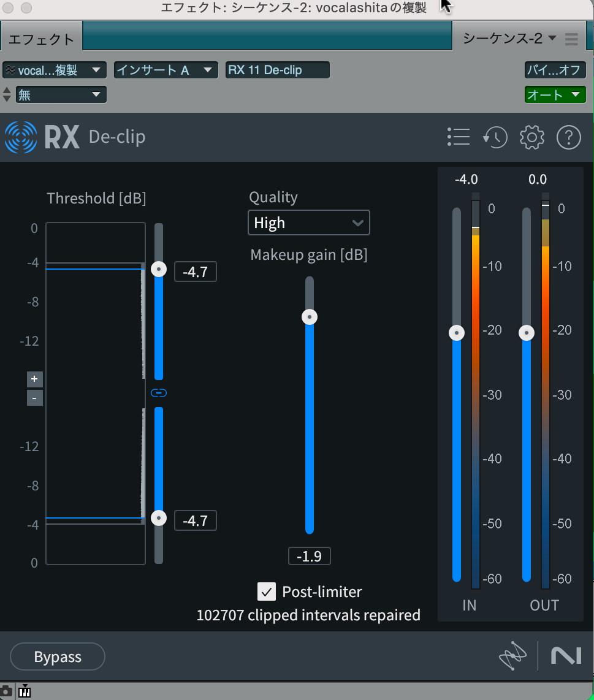The image size is (594, 700).
Task: Open the 無 preset dropdown
Action: point(61,94)
